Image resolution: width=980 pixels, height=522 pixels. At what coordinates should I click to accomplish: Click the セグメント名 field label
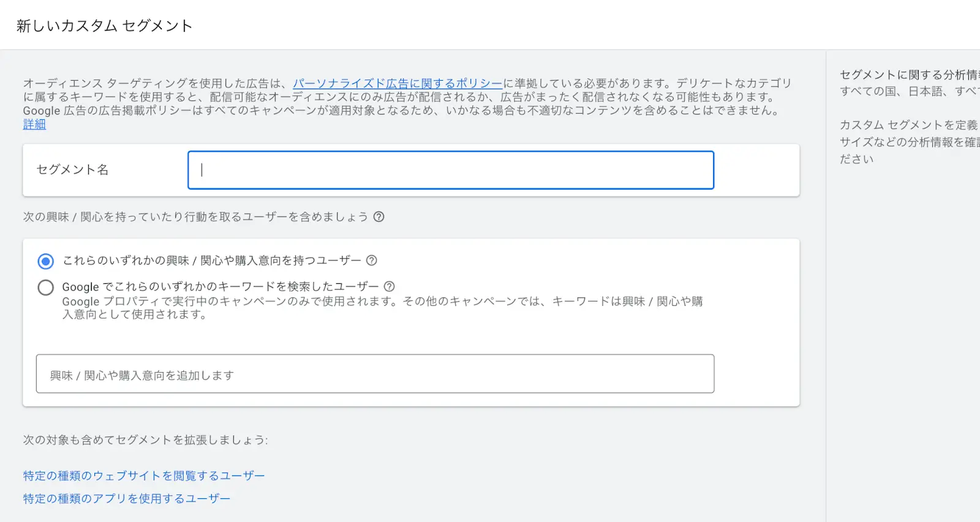click(72, 170)
